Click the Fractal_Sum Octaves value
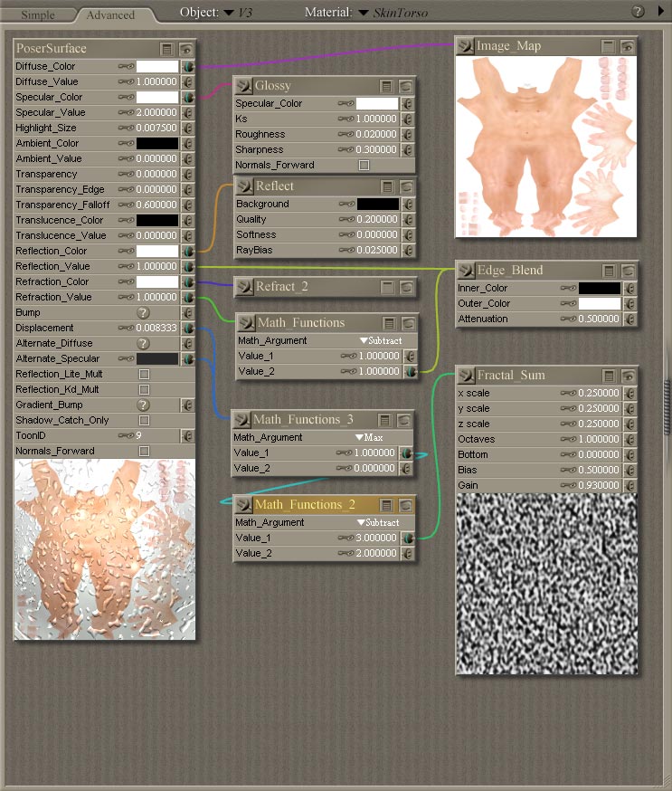This screenshot has width=672, height=791. pos(599,439)
